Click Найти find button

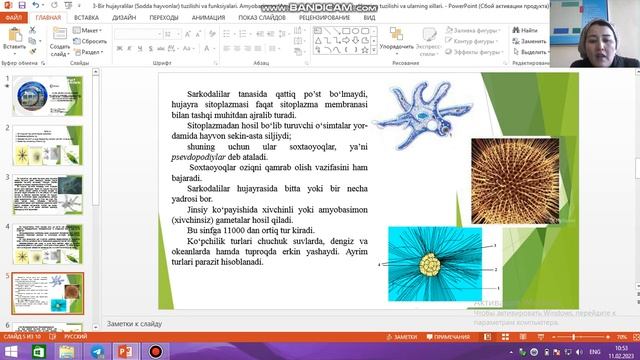[x=526, y=30]
